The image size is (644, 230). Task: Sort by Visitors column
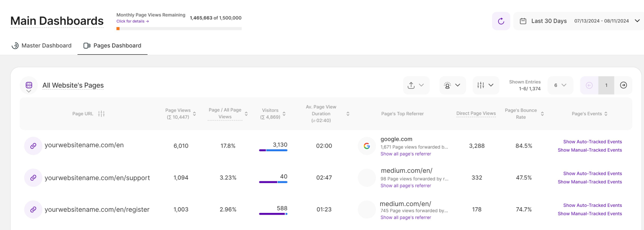284,114
